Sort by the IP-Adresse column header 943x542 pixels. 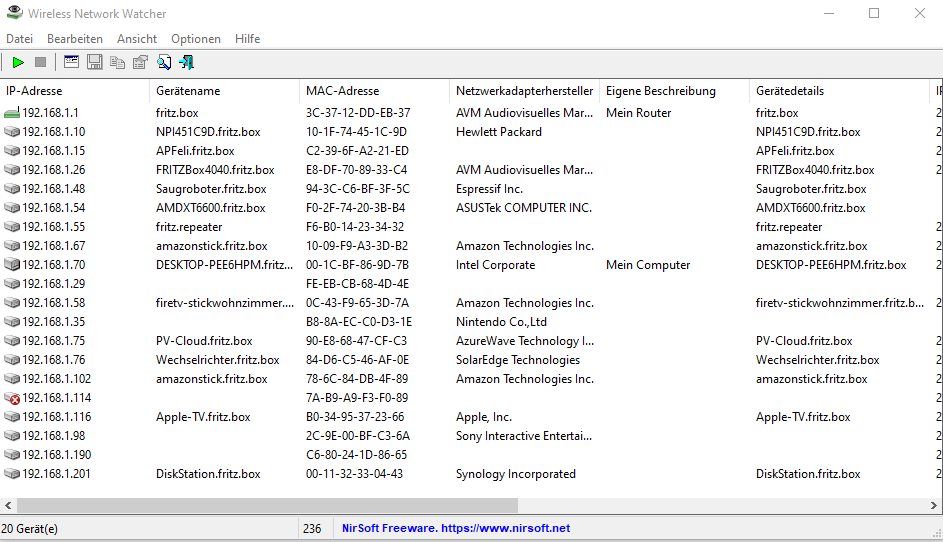point(75,91)
